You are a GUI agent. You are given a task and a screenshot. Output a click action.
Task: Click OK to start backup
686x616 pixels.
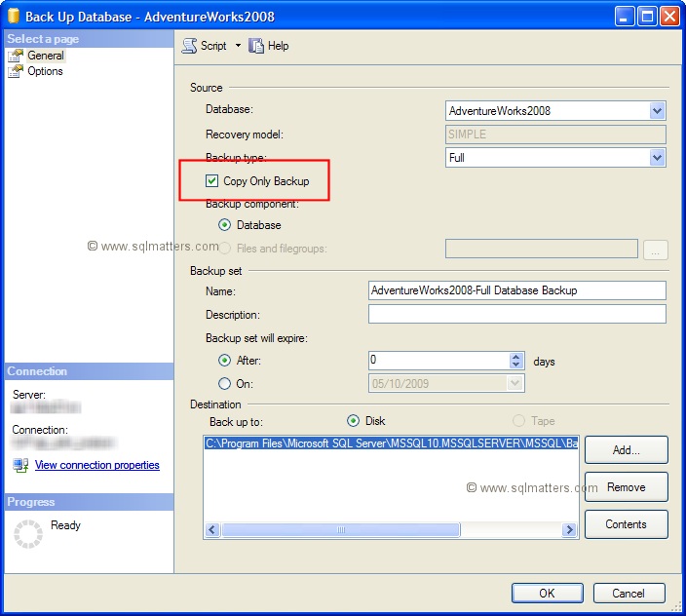pos(547,594)
